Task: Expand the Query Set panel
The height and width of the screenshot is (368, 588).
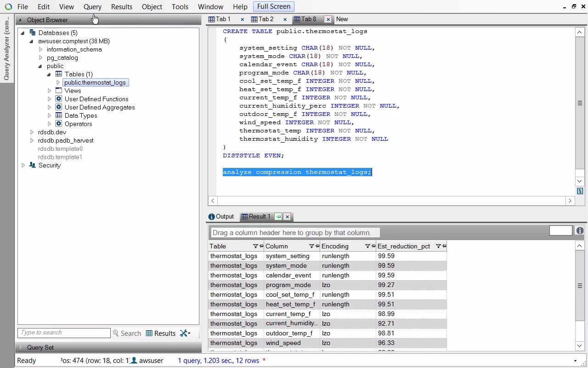Action: point(21,347)
